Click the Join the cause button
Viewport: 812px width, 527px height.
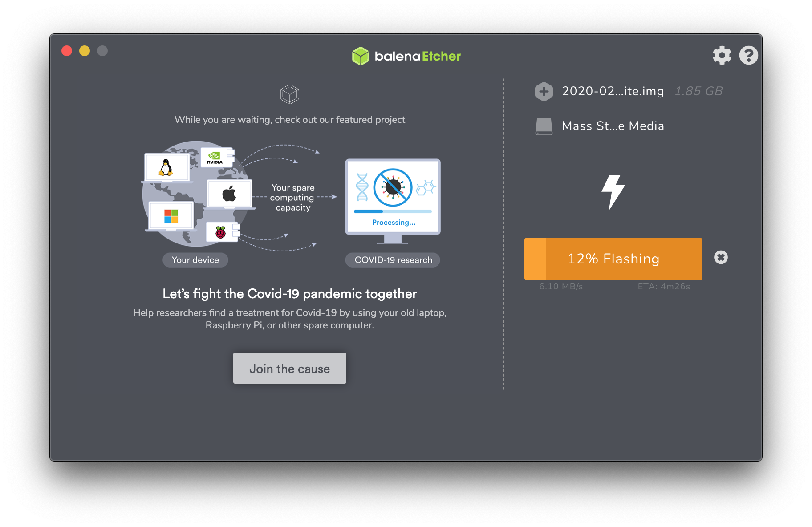pyautogui.click(x=289, y=368)
